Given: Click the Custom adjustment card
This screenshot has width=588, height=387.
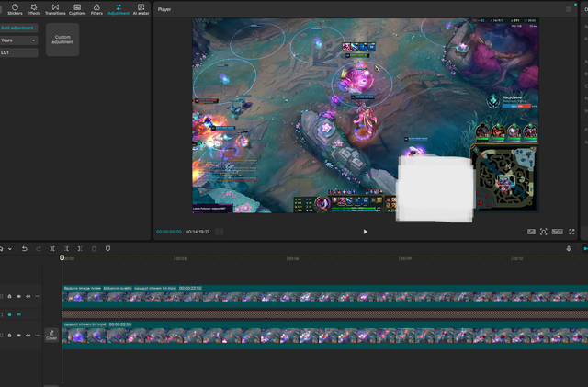Looking at the screenshot, I should [62, 40].
